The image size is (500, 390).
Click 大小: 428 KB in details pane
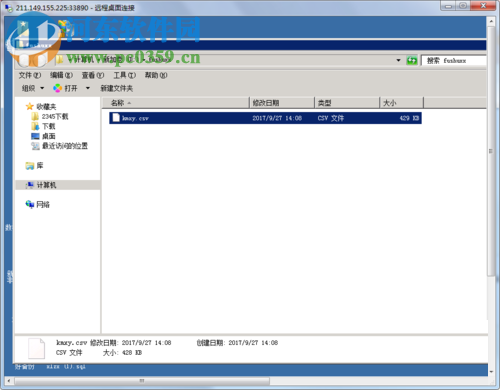point(122,353)
